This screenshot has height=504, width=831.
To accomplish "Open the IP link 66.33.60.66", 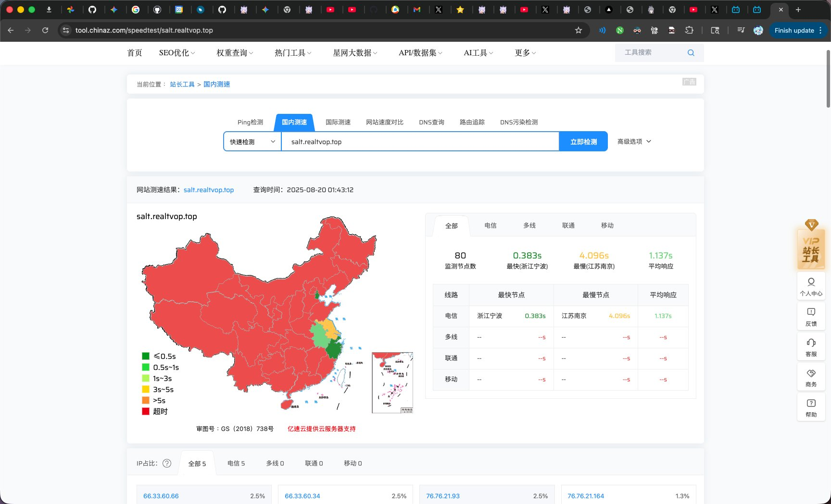I will pos(161,496).
